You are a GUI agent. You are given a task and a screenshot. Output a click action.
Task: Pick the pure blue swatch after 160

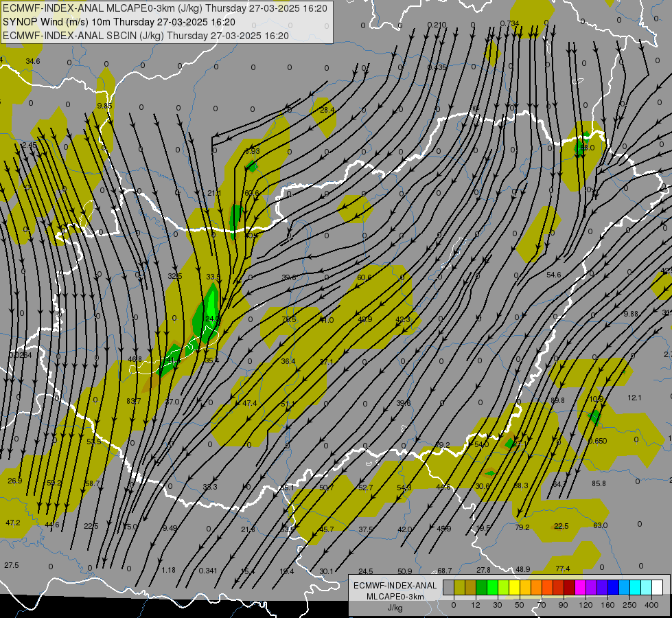click(613, 588)
